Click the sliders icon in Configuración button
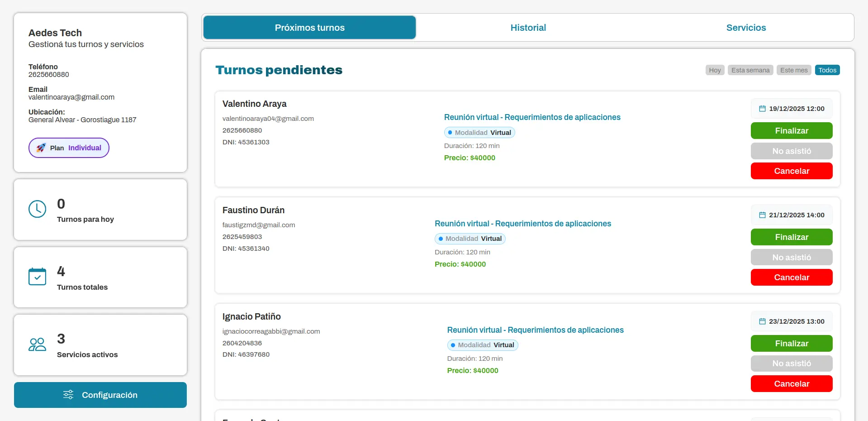 click(68, 395)
